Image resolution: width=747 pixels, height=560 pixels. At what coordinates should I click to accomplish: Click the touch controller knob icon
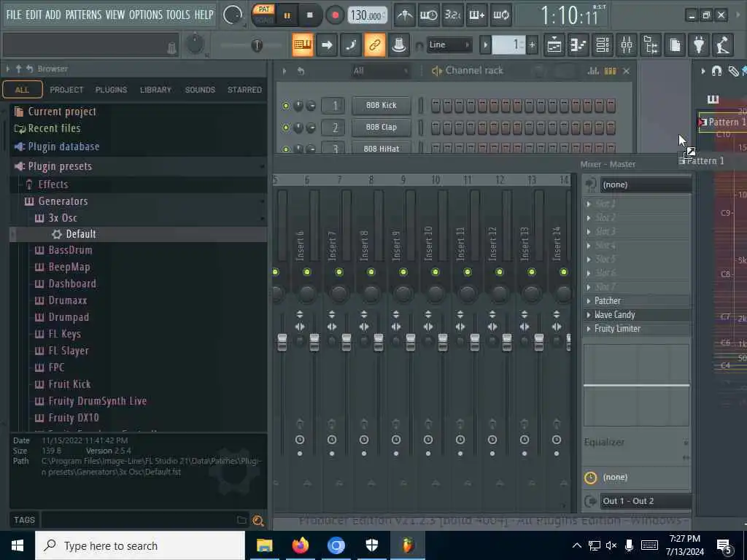[399, 45]
